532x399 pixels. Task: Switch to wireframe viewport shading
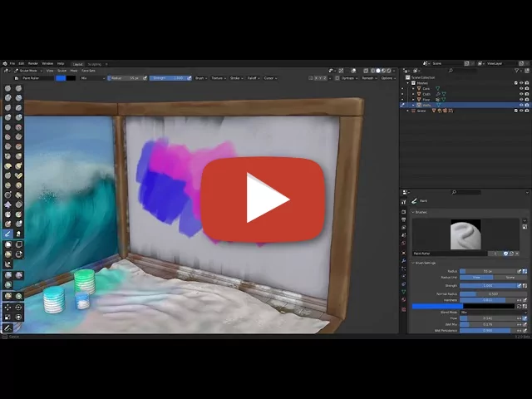point(372,71)
